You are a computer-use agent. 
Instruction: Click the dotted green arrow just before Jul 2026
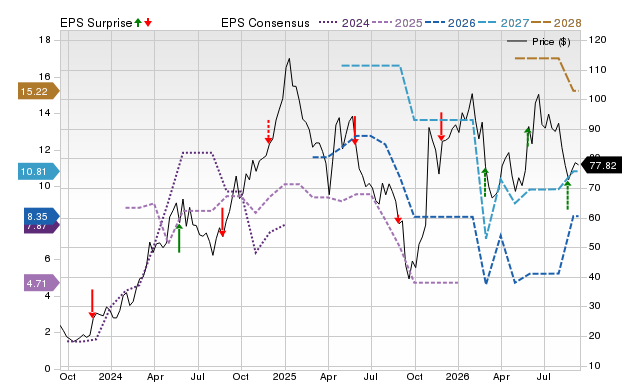click(x=528, y=136)
